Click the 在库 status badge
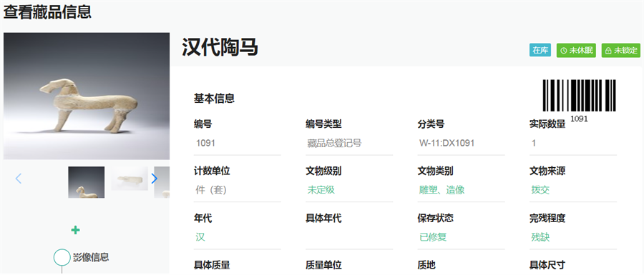Screen dimensions: 644x275 540,51
